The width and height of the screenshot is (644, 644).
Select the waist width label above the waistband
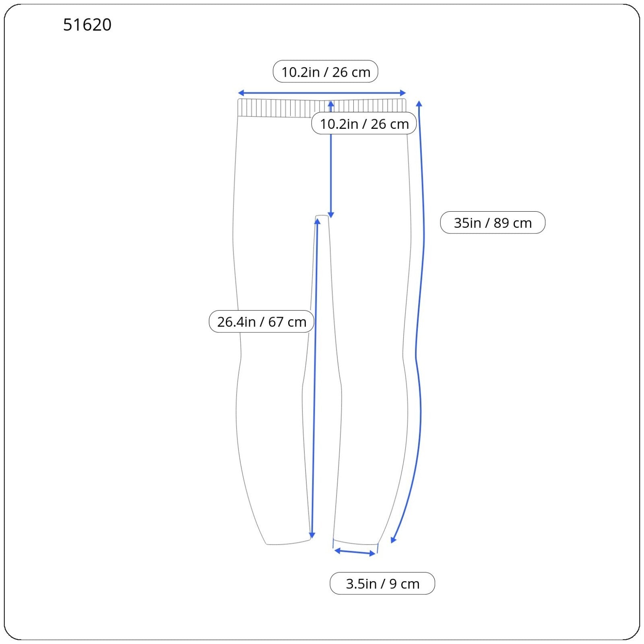tap(325, 72)
